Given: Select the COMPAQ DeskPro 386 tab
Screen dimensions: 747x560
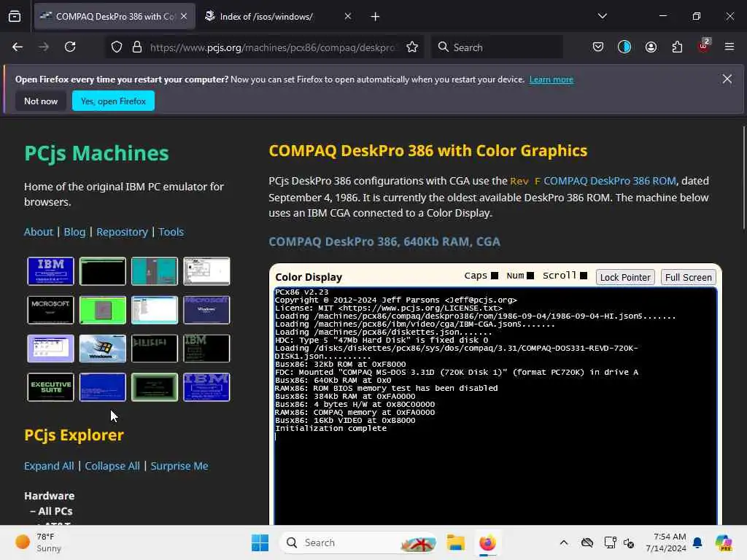Looking at the screenshot, I should click(x=115, y=17).
